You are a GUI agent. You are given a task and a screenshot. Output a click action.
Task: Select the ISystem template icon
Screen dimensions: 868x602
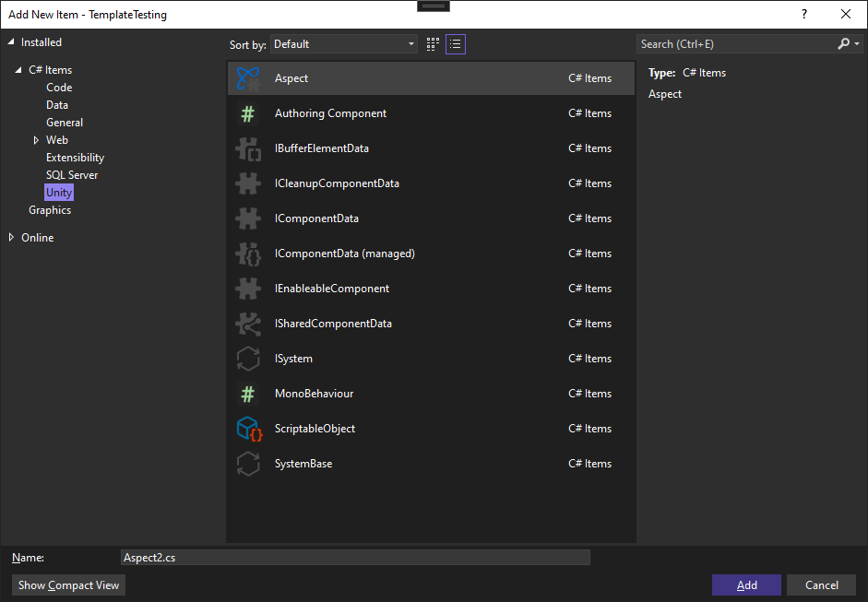(247, 358)
